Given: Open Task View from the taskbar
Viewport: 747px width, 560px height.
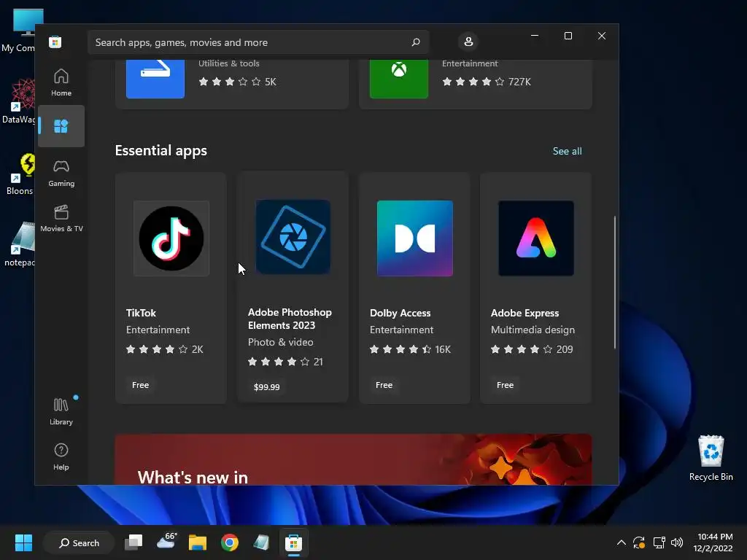Looking at the screenshot, I should (x=133, y=542).
